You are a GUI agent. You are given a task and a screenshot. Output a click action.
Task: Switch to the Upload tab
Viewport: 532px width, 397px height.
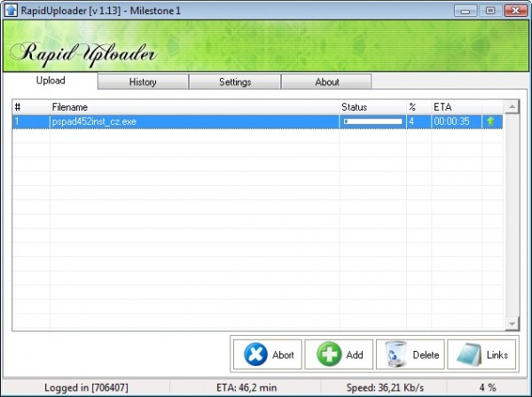(x=51, y=81)
